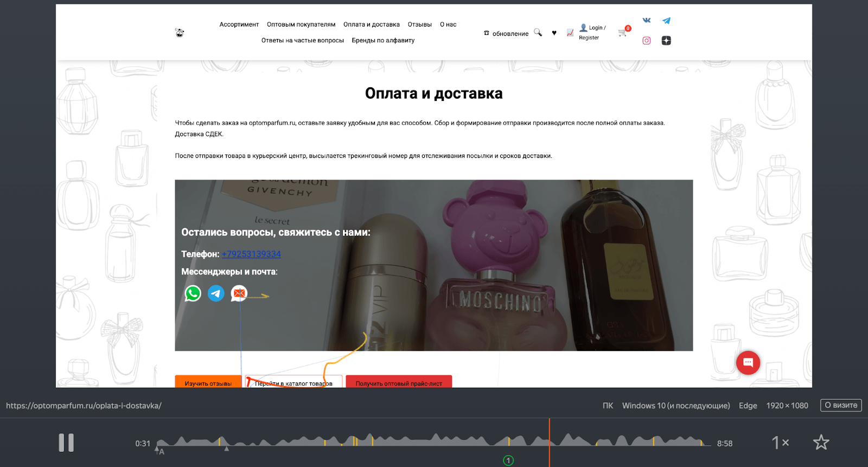Click the 1920 × 1080 resolution label
This screenshot has width=868, height=467.
click(x=787, y=406)
